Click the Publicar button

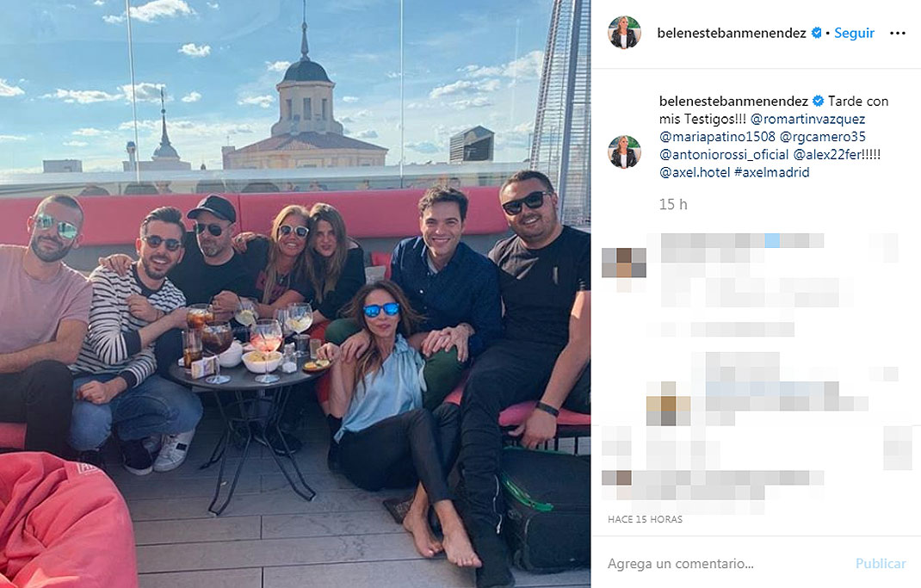881,563
